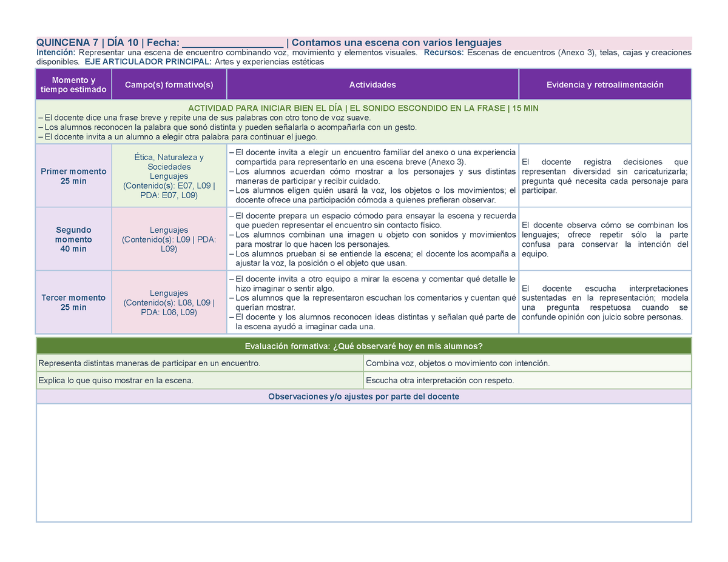This screenshot has width=728, height=562.
Task: Click 'El docente escucha interpretaciones' evidence cell
Action: [605, 302]
